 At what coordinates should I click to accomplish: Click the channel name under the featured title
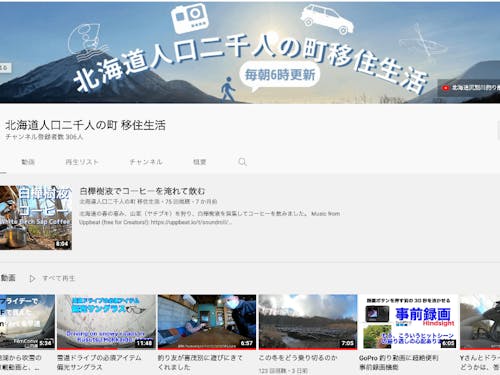tap(119, 202)
